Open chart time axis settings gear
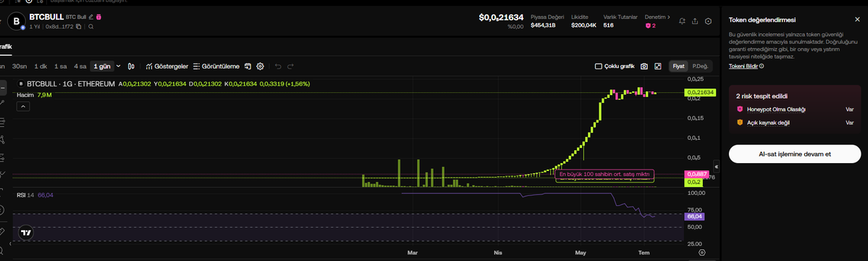The image size is (868, 261). tap(702, 252)
